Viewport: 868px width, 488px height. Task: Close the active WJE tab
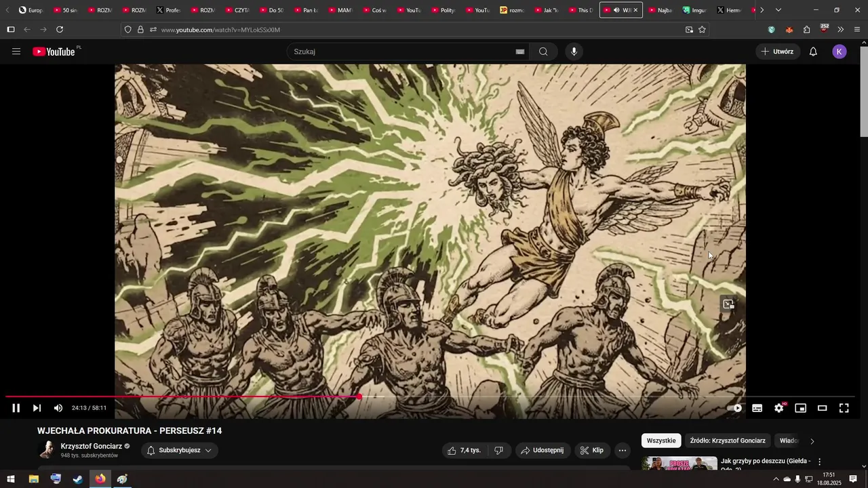(635, 10)
